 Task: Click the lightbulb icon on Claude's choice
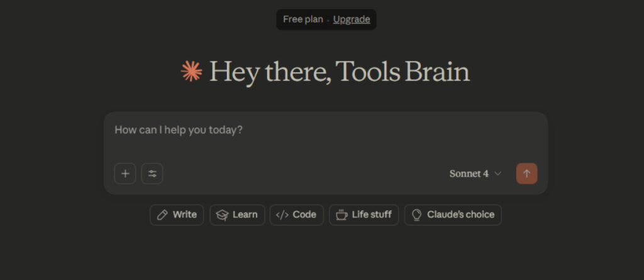pyautogui.click(x=416, y=215)
